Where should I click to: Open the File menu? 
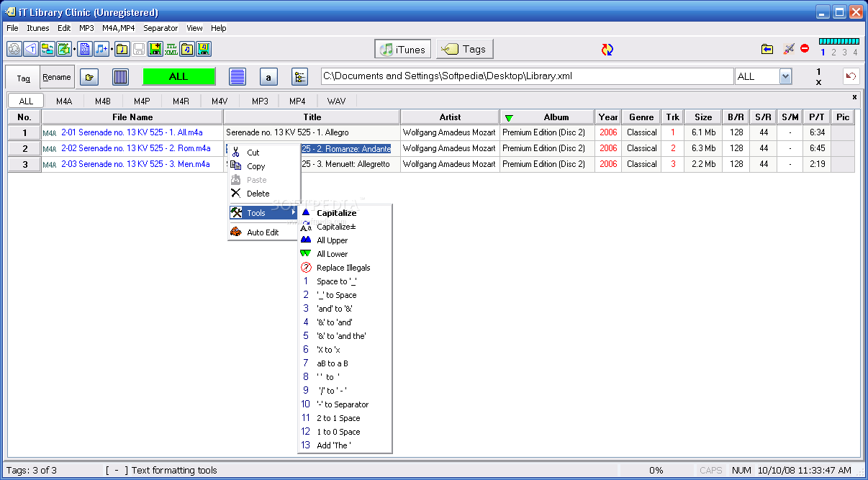pyautogui.click(x=12, y=28)
